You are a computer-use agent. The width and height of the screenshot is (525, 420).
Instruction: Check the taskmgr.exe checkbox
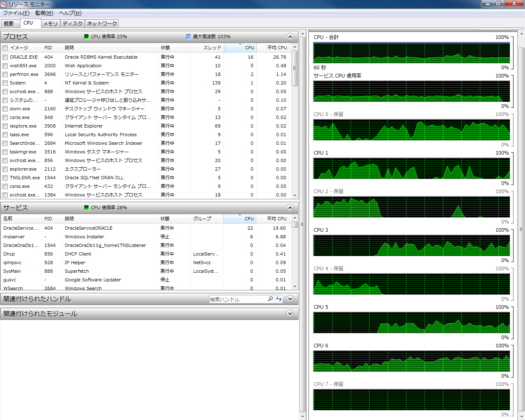tap(5, 152)
